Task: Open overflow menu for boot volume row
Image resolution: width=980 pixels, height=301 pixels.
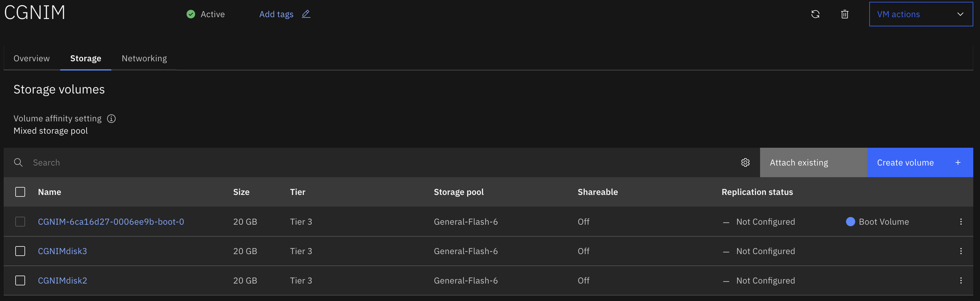Action: (x=961, y=222)
